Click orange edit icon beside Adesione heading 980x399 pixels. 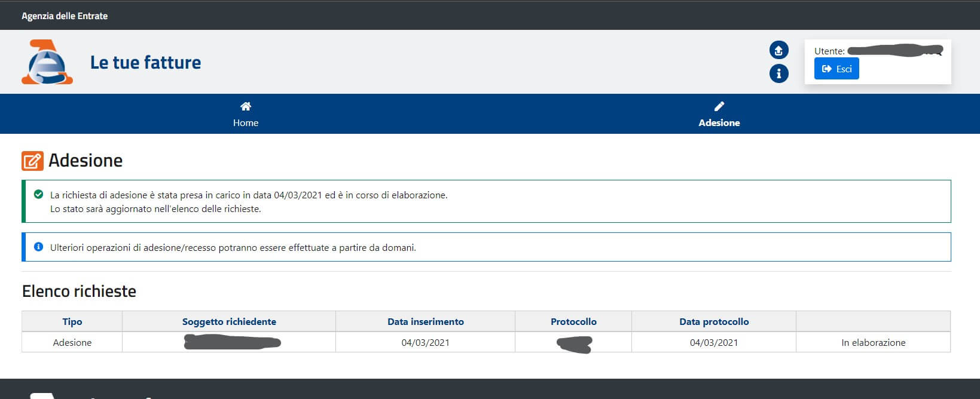click(x=32, y=161)
